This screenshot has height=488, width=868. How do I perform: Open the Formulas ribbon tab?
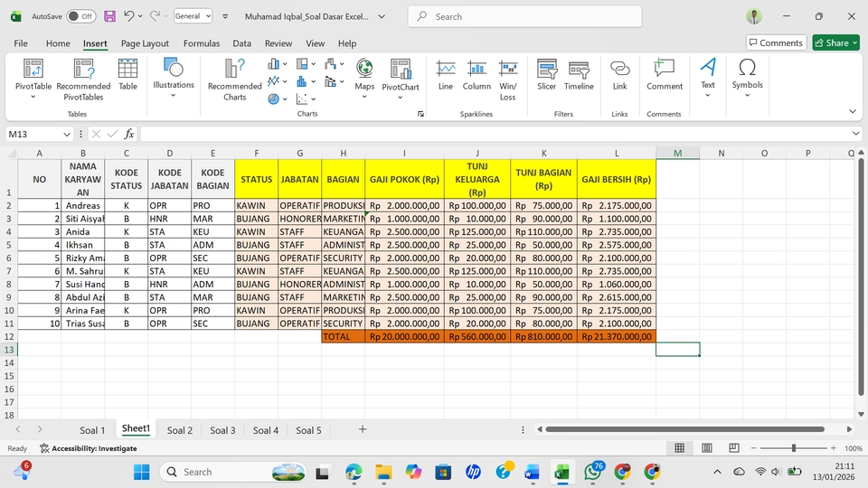201,43
